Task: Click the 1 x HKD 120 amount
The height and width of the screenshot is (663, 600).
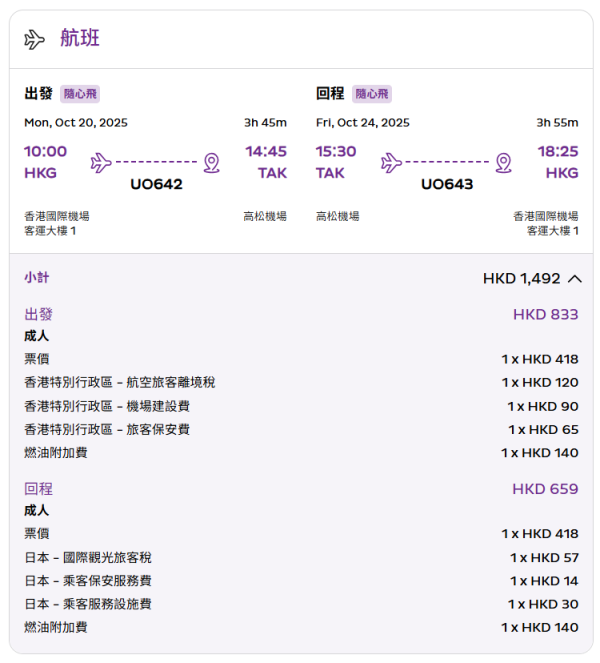Action: [x=540, y=383]
